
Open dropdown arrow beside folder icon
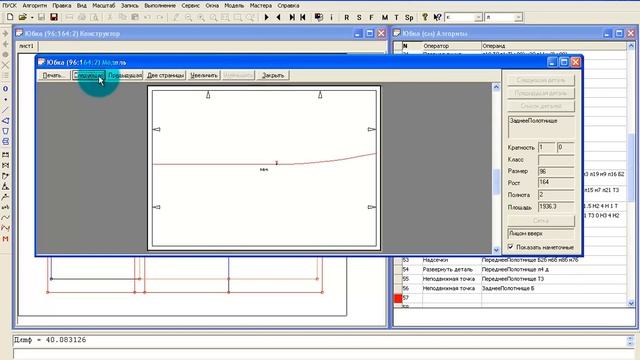point(32,18)
